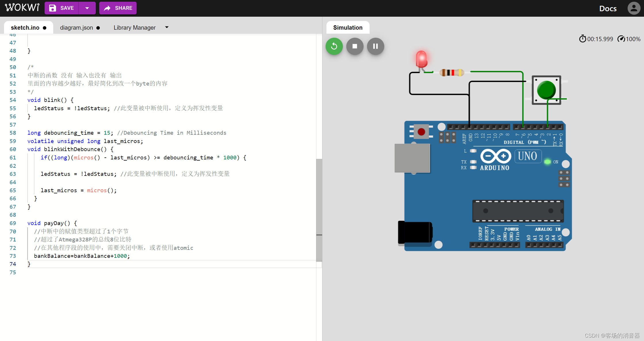Switch to diagram.json tab
This screenshot has height=341, width=644.
pos(77,28)
